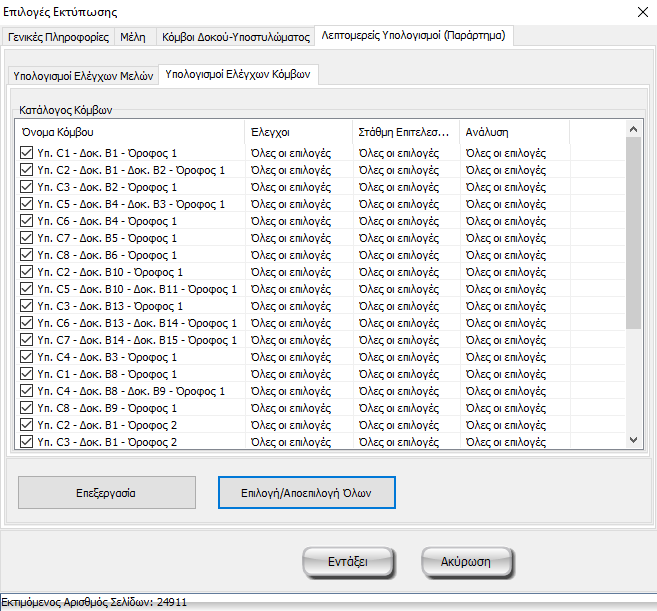Sort by 'Όνομα Κόμβου' column header
The width and height of the screenshot is (657, 611).
[x=129, y=132]
